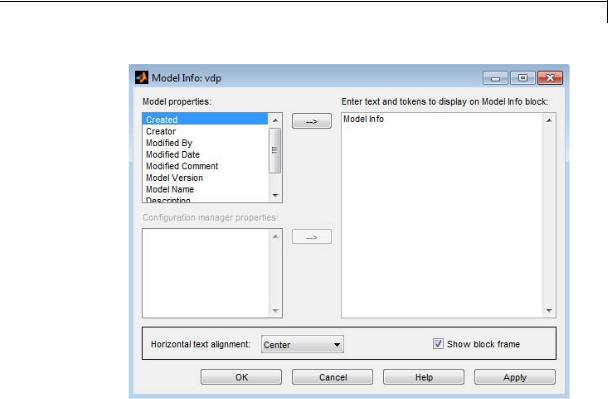
Task: Select Creator in Model properties list
Action: pyautogui.click(x=205, y=131)
